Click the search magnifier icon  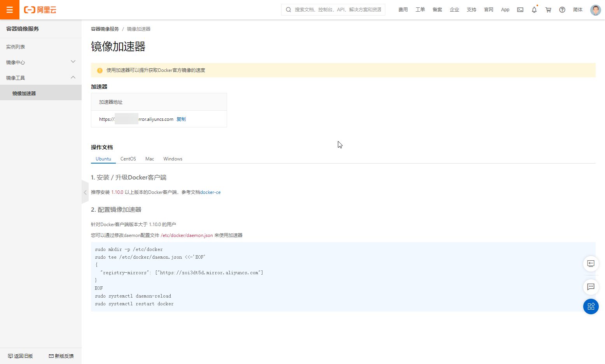pyautogui.click(x=289, y=10)
